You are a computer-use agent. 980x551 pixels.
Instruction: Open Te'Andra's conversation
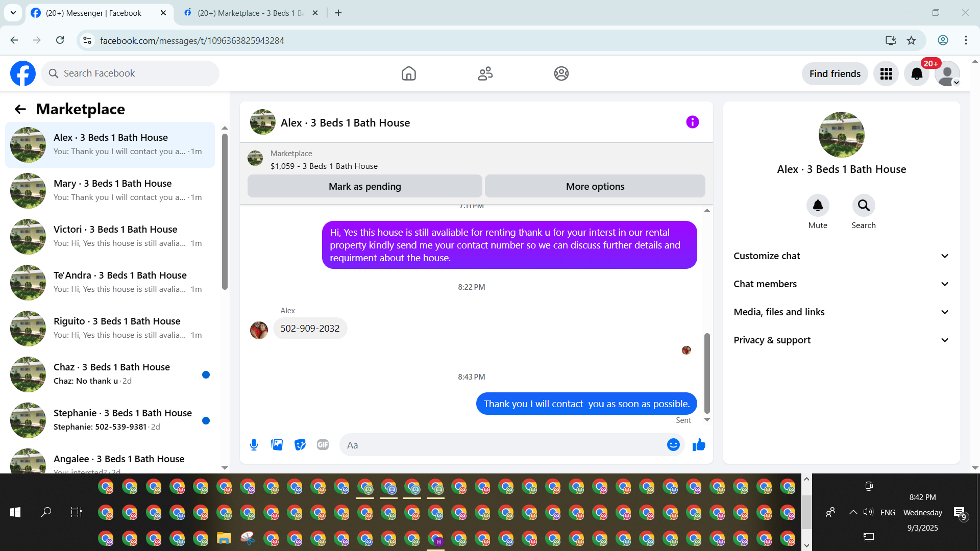pos(110,283)
